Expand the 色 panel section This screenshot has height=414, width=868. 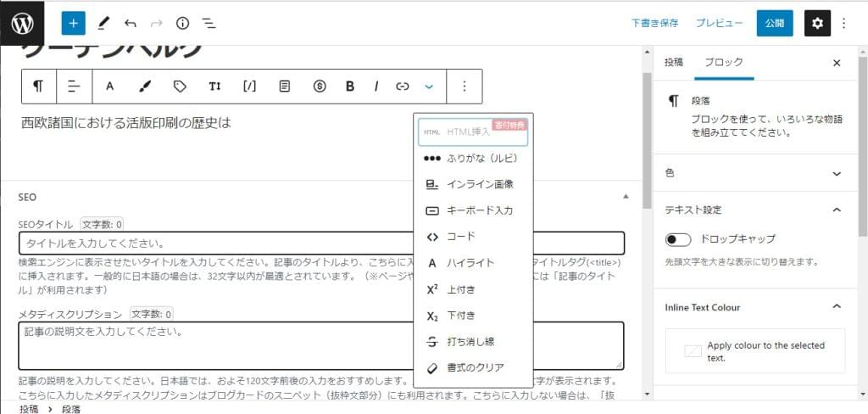pyautogui.click(x=837, y=173)
